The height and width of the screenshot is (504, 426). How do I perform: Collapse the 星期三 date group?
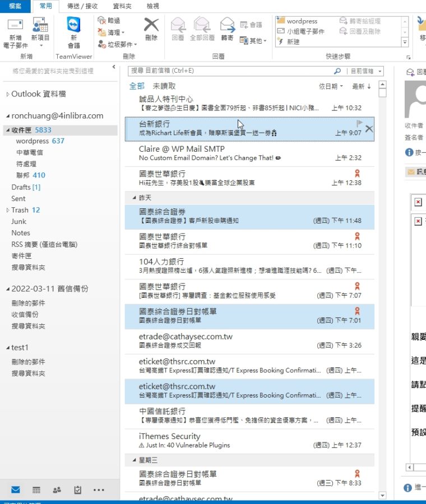tap(134, 460)
